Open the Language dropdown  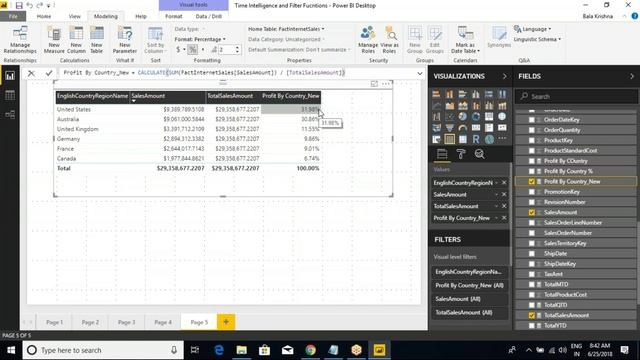[x=533, y=29]
